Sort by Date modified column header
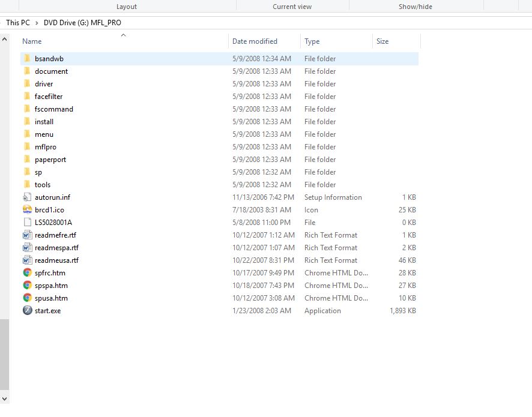Viewport: 532px width, 417px height. [x=255, y=41]
